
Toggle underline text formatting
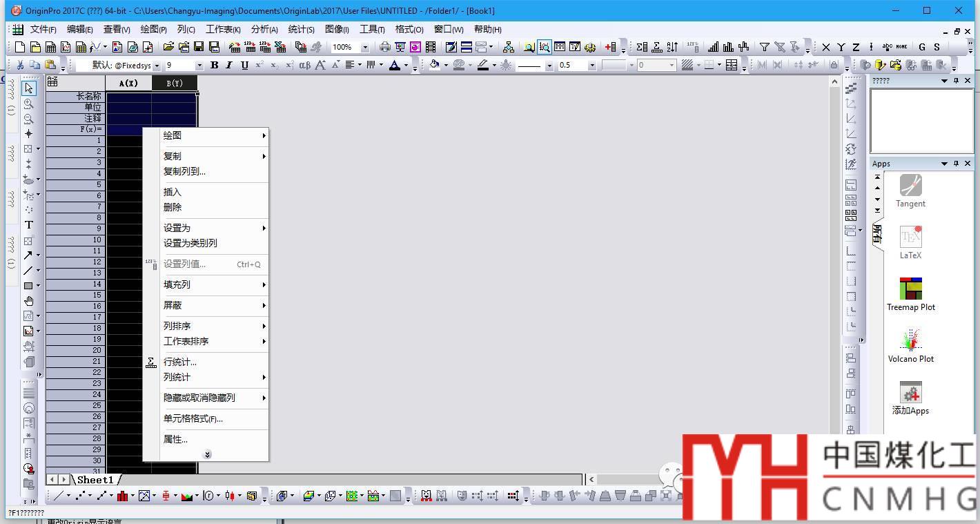(244, 65)
